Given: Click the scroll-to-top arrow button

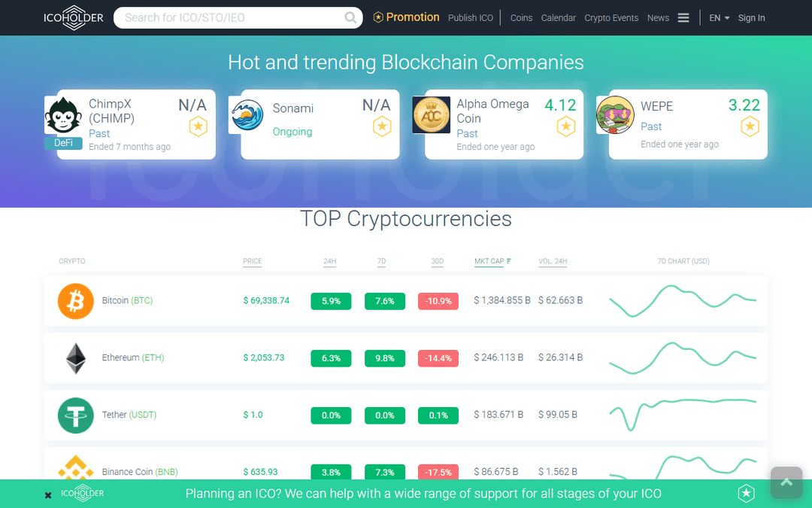Looking at the screenshot, I should coord(786,482).
